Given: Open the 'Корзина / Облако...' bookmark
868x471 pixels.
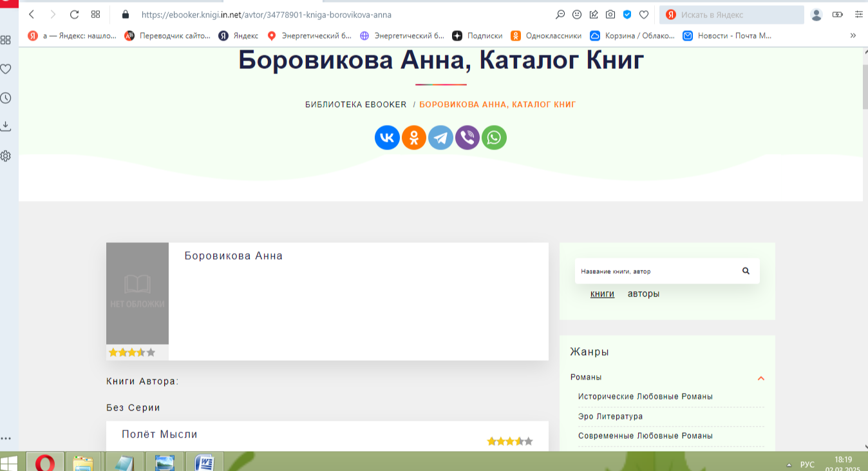Looking at the screenshot, I should tap(632, 35).
